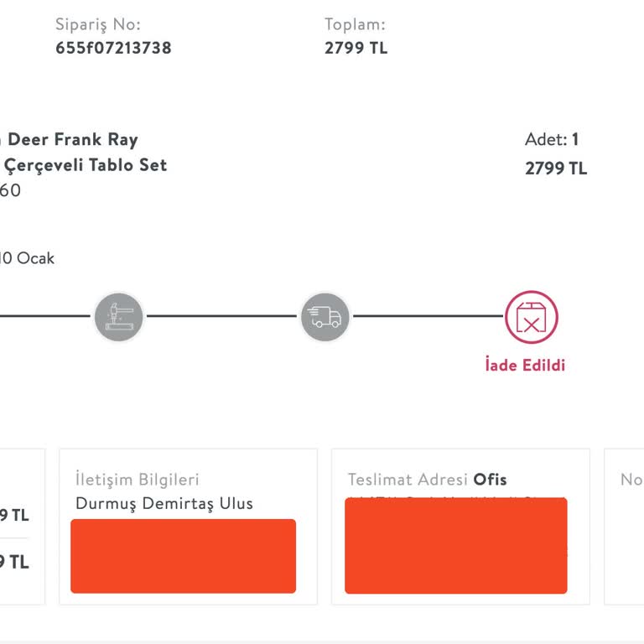This screenshot has height=644, width=644.
Task: Select the name "Durmuş Demirtaş Ulus"
Action: pyautogui.click(x=164, y=504)
